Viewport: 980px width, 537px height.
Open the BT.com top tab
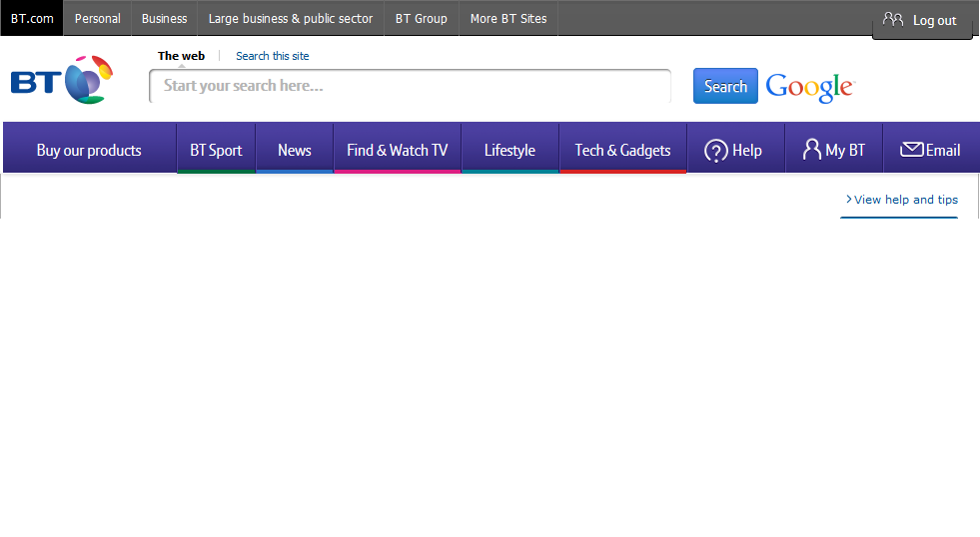[32, 18]
